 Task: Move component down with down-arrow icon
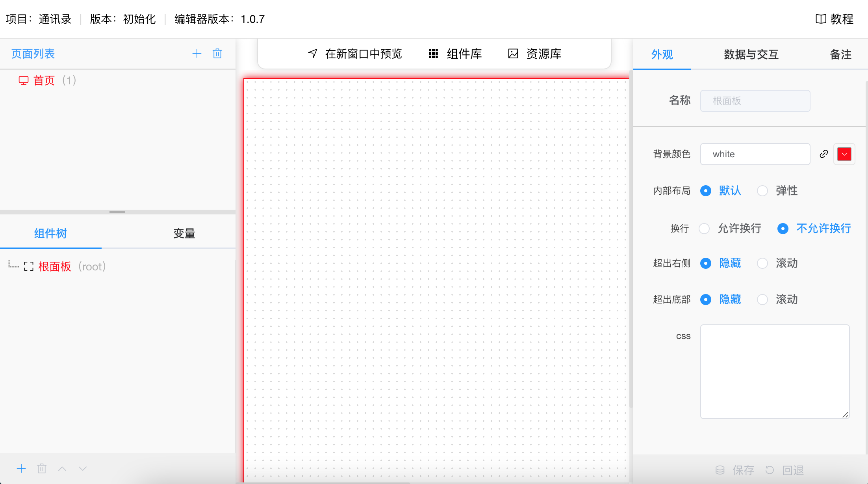click(x=82, y=469)
